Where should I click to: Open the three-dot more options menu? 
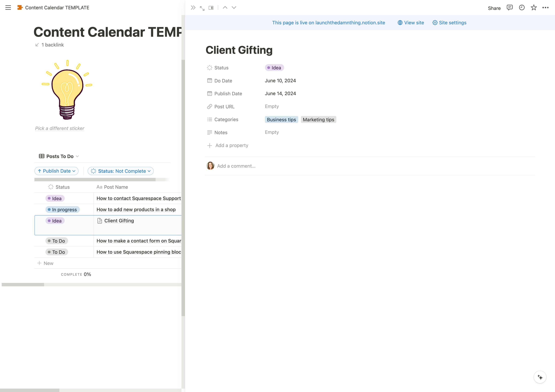tap(545, 8)
